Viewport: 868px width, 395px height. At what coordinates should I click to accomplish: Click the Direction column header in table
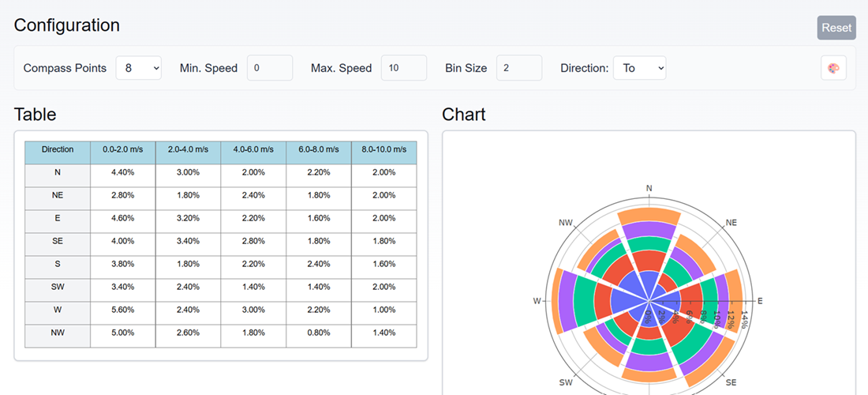click(58, 149)
